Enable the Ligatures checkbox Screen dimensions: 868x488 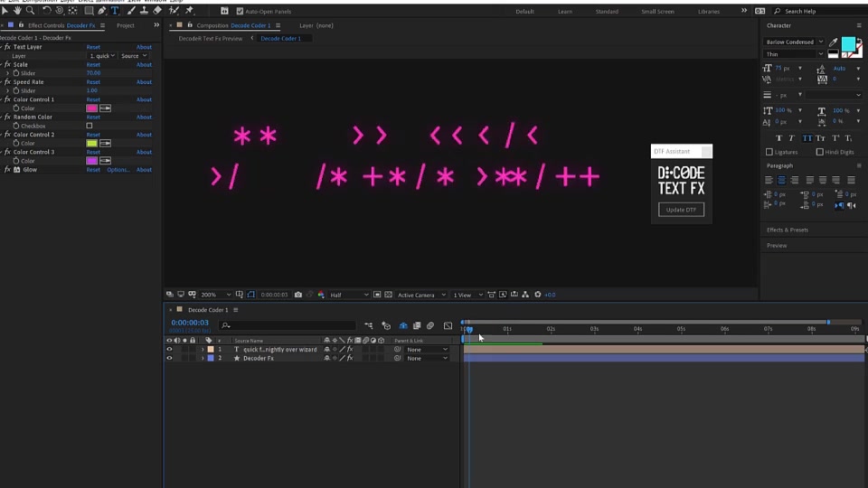point(769,152)
